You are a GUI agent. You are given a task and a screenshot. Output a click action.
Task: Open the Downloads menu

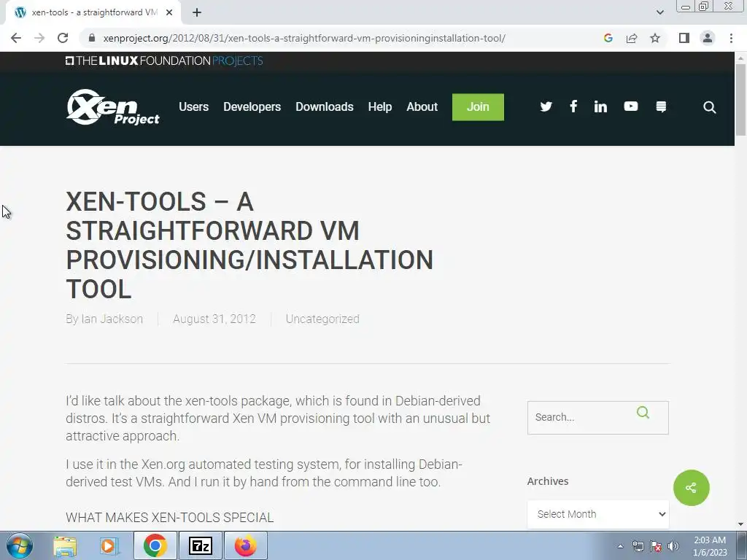click(325, 106)
